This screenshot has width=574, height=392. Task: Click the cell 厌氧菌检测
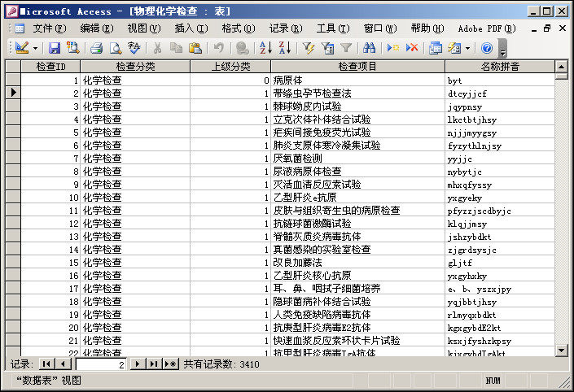coord(357,159)
